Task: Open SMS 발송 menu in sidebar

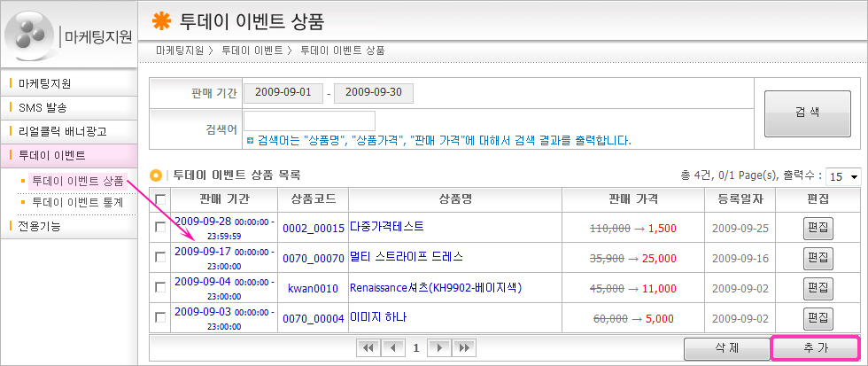Action: click(49, 107)
